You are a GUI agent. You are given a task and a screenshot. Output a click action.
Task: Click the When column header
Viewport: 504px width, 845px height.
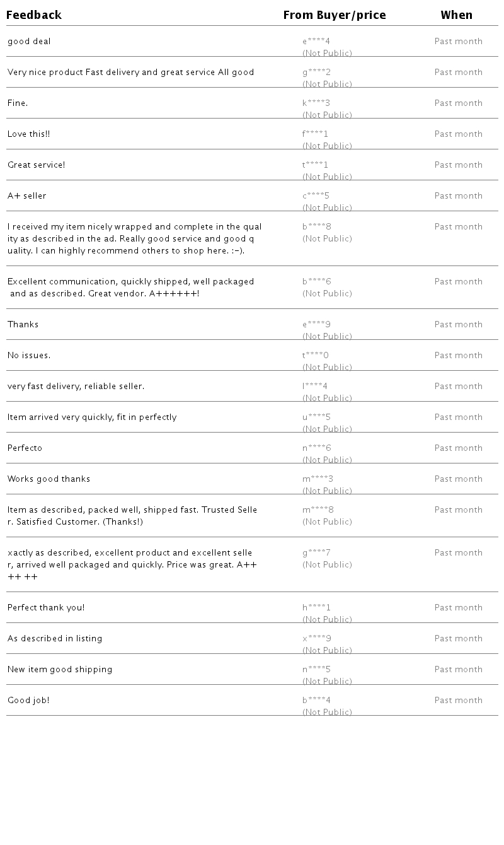pos(456,15)
